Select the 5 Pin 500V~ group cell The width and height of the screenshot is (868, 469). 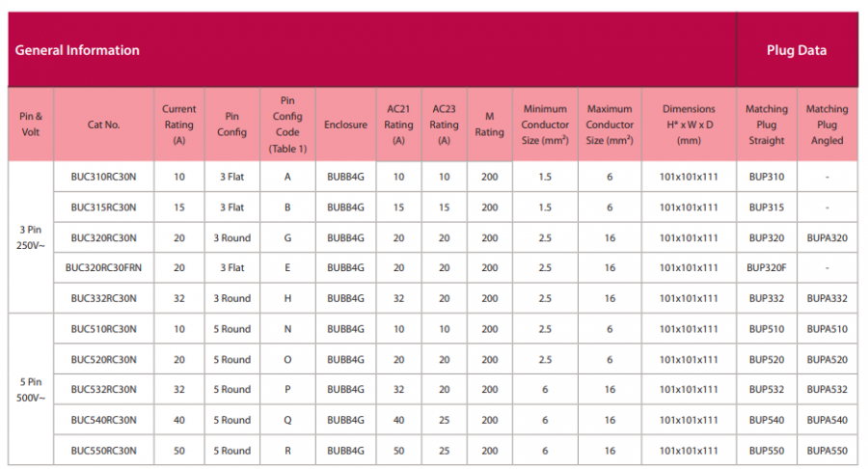[x=31, y=389]
